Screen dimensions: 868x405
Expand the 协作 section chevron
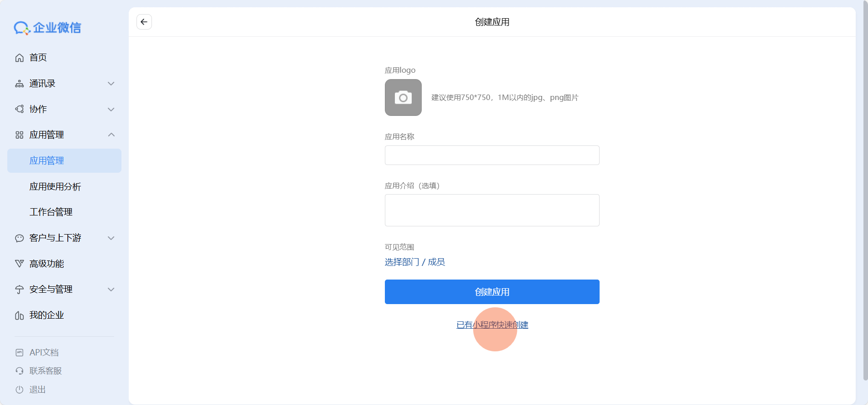tap(111, 110)
